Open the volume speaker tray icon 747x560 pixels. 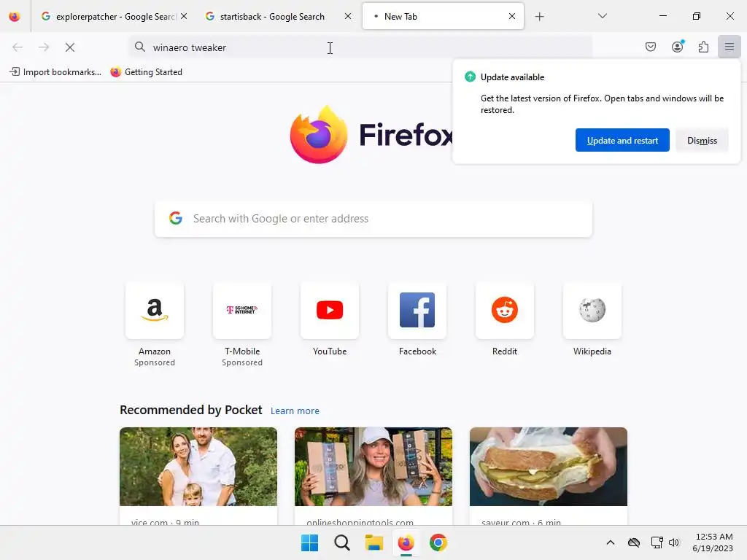pos(673,542)
